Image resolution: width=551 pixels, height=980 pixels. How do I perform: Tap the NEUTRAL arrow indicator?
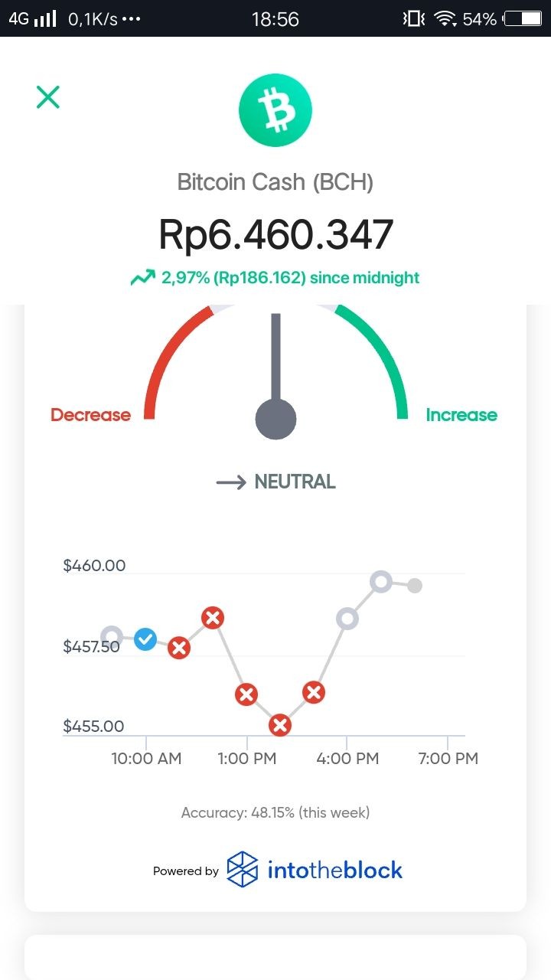tap(230, 482)
